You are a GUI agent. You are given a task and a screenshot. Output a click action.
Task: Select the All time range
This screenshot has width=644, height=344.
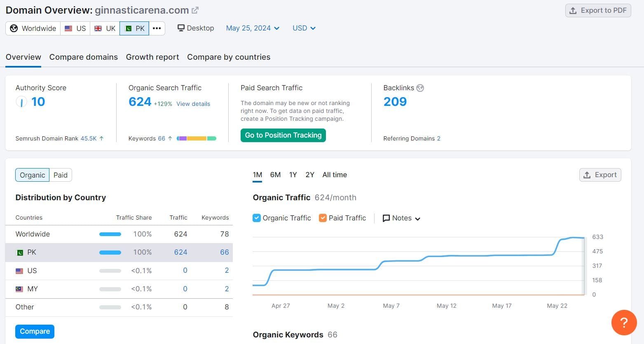tap(335, 175)
